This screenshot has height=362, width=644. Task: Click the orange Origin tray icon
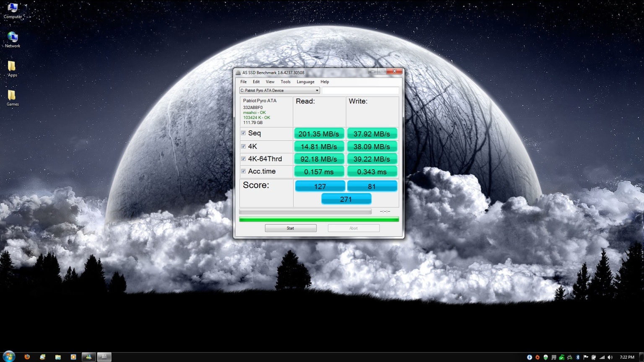(538, 357)
